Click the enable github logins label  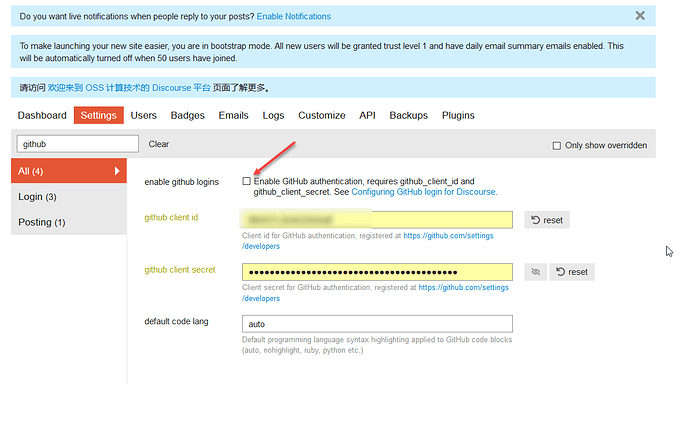181,182
